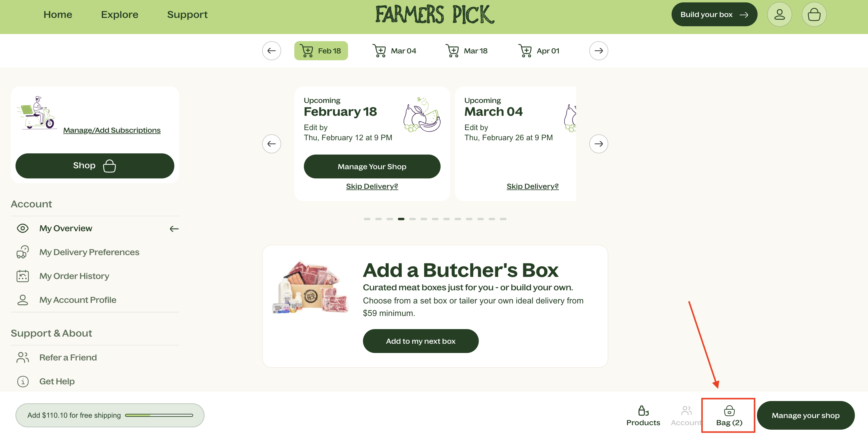Open the user profile icon in header
The width and height of the screenshot is (868, 441).
coord(779,15)
